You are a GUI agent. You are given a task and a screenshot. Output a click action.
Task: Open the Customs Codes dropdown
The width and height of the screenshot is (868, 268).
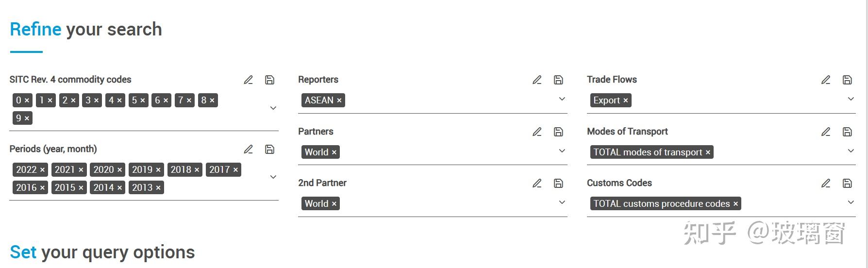[851, 202]
